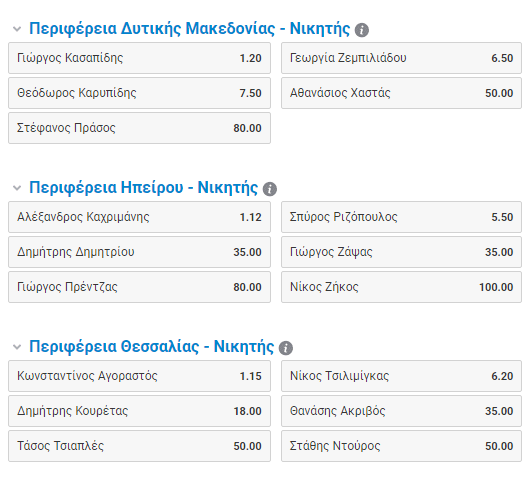Select Γιώργος Κασαπίδης at odds 1.20
531x486 pixels.
tap(140, 58)
